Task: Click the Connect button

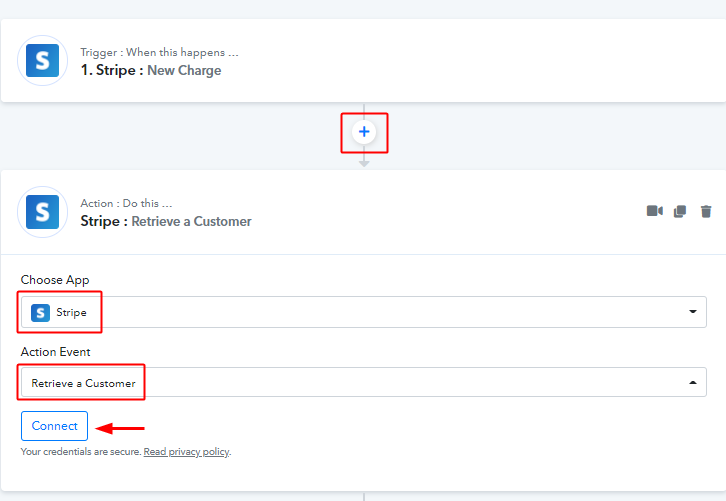Action: (x=54, y=426)
